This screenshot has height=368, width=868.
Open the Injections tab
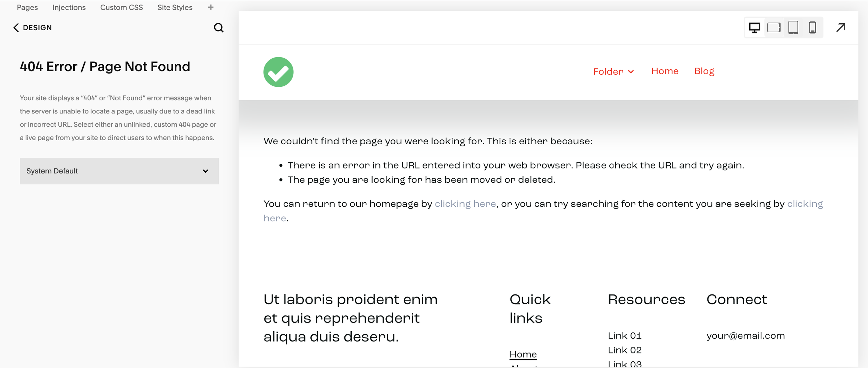point(69,7)
